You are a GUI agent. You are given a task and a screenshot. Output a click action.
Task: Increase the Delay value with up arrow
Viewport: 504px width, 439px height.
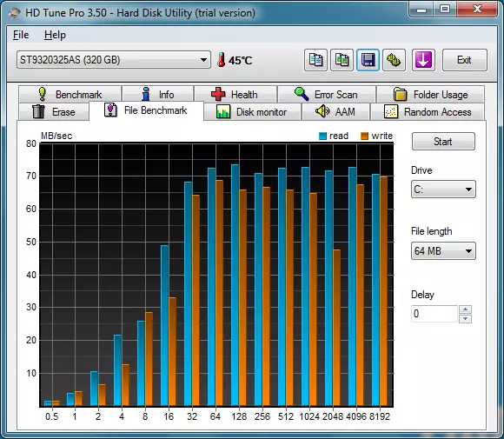point(466,309)
